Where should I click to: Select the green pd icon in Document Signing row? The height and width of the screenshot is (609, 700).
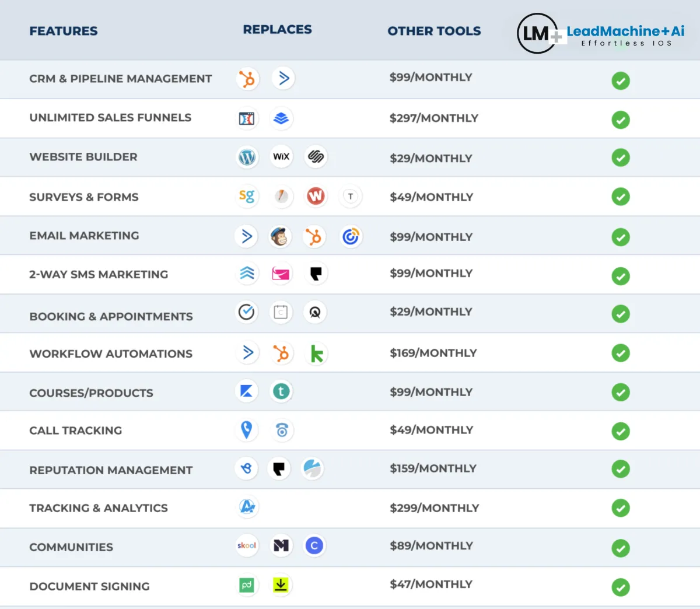[x=247, y=585]
